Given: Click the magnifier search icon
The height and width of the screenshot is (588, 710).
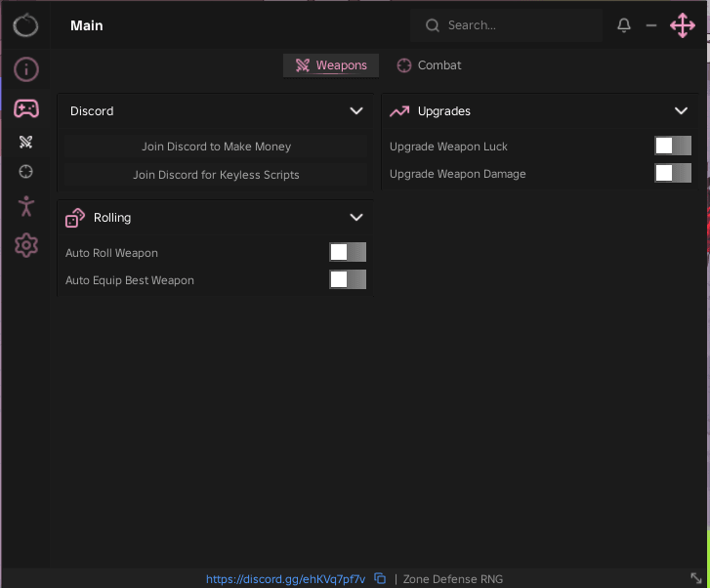Looking at the screenshot, I should (x=433, y=25).
